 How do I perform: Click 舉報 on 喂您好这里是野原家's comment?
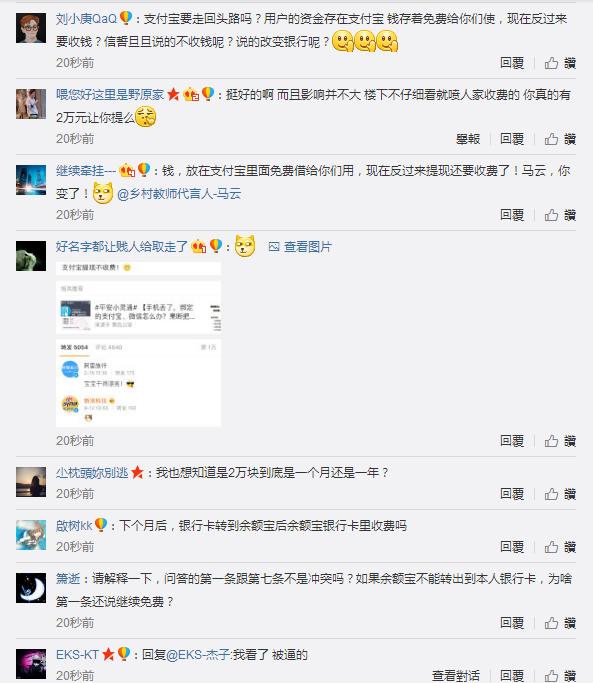[468, 139]
